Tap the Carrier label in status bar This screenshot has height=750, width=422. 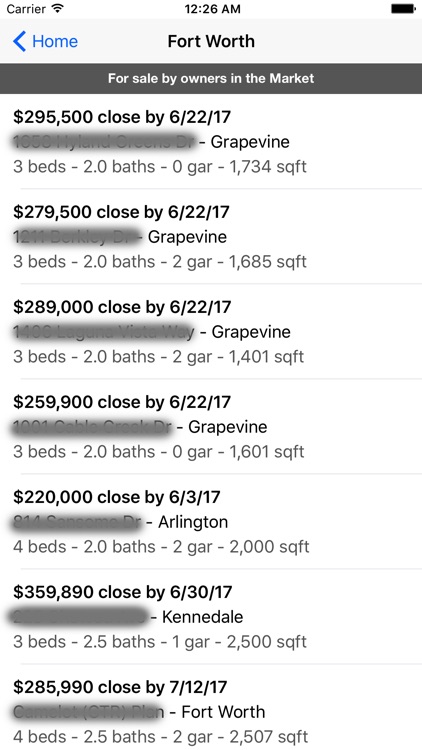[26, 9]
